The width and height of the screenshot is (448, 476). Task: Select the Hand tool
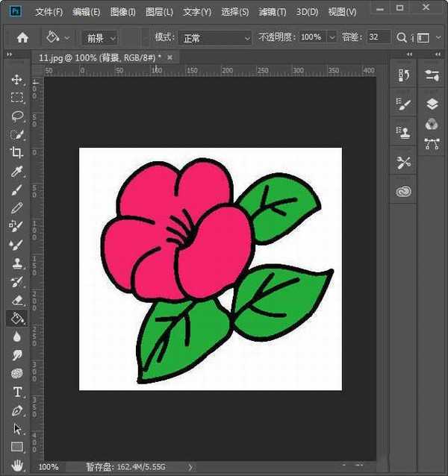click(x=16, y=466)
